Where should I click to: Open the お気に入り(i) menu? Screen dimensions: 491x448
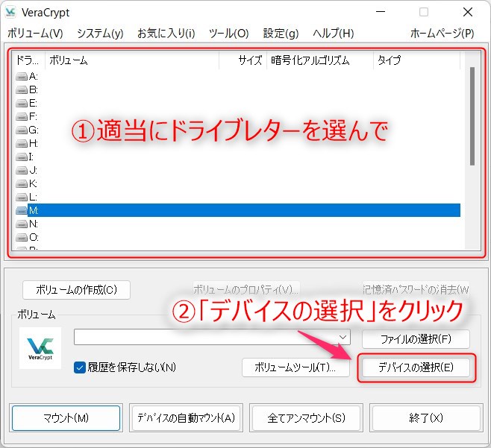pos(166,33)
